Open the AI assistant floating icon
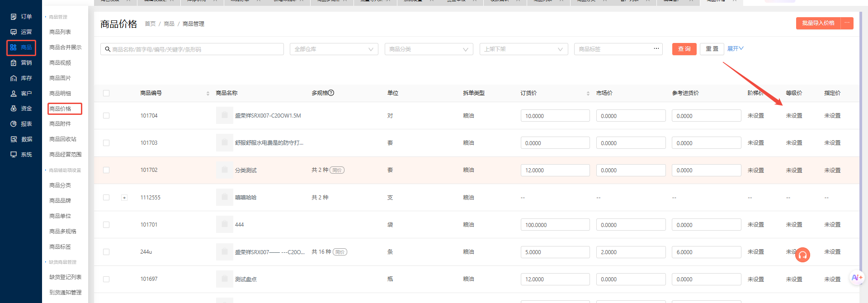 click(857, 278)
